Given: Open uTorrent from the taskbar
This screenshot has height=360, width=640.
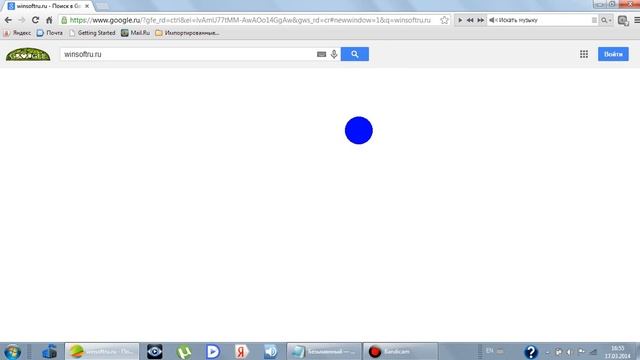Looking at the screenshot, I should pos(184,351).
